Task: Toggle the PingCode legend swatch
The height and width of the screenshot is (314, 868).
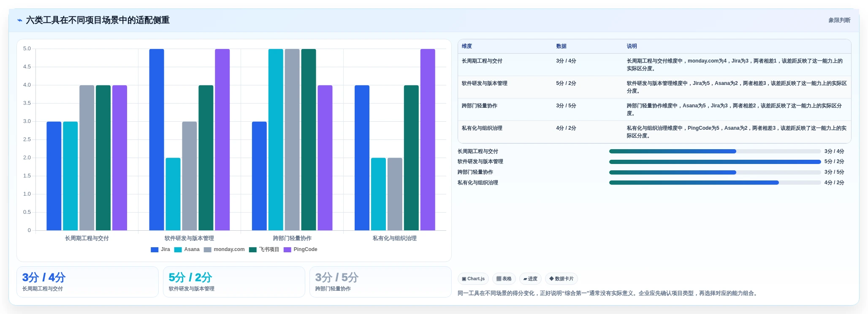Action: (288, 250)
